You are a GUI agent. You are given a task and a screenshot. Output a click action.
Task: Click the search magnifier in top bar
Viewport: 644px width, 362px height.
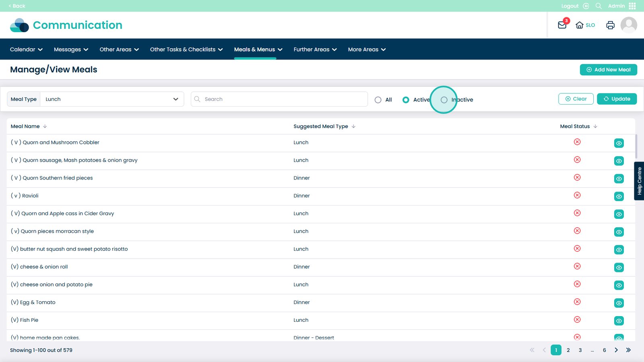pyautogui.click(x=599, y=6)
